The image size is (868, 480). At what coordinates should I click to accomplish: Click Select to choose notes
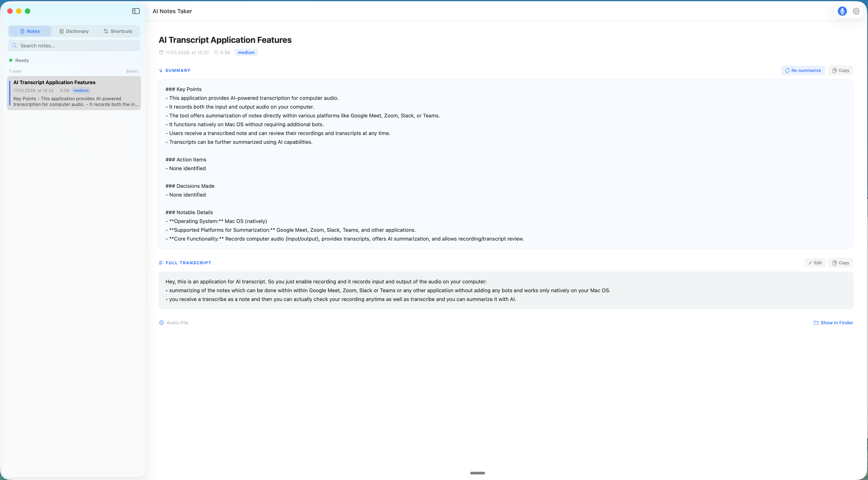click(132, 71)
